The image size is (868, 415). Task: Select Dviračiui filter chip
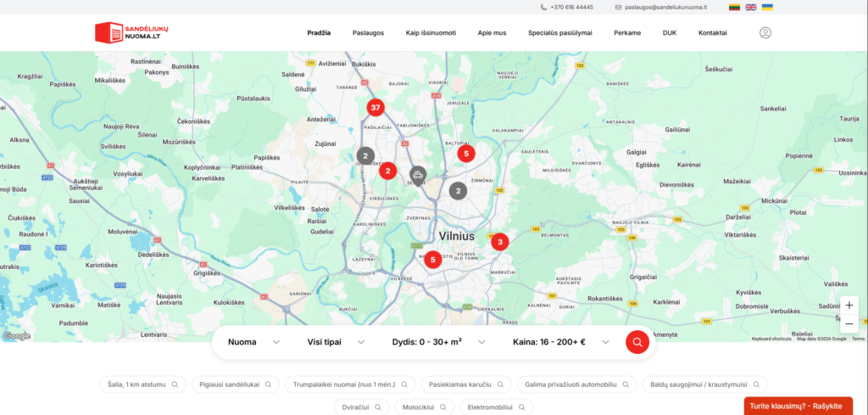point(361,407)
